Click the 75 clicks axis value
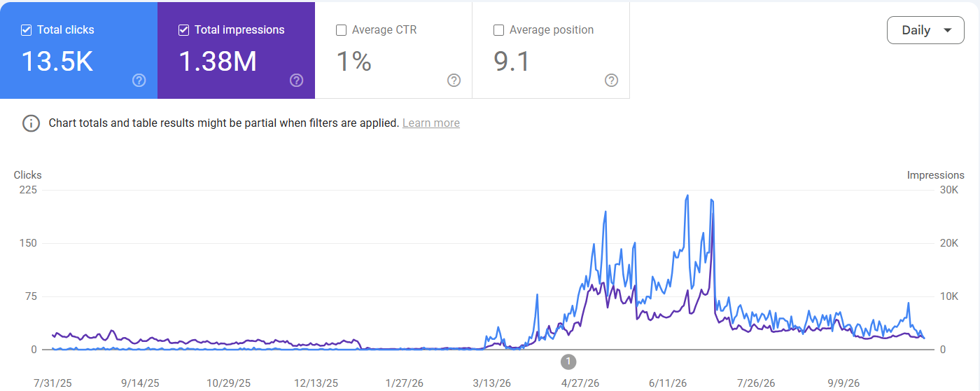The image size is (980, 391). [30, 296]
